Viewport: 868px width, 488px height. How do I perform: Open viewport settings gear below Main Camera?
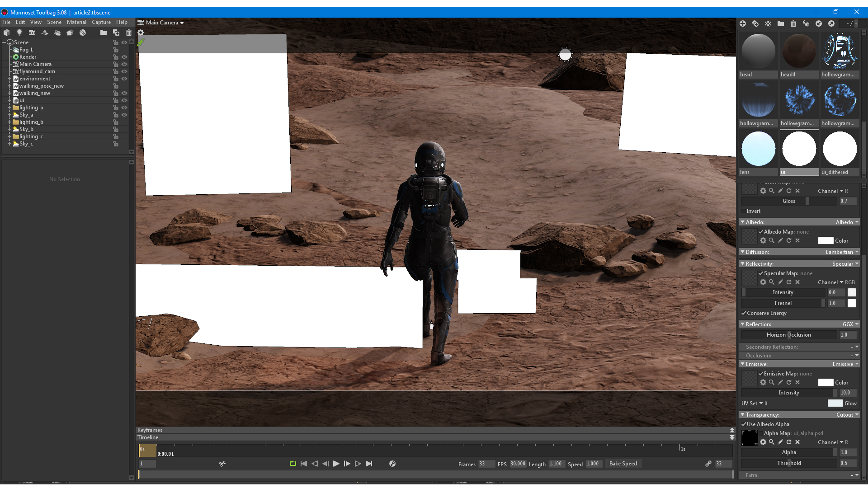(x=141, y=33)
